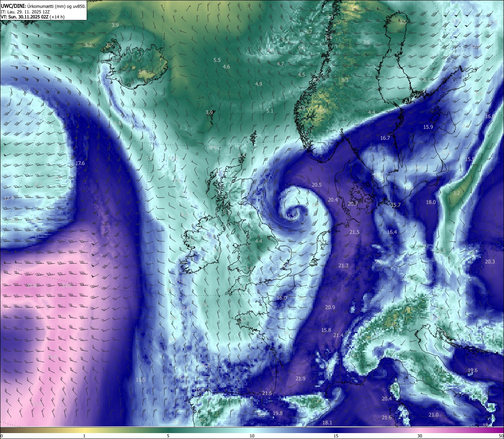Image resolution: width=504 pixels, height=439 pixels.
Task: Click the 20.5 value over the North Sea
Action: point(317,185)
